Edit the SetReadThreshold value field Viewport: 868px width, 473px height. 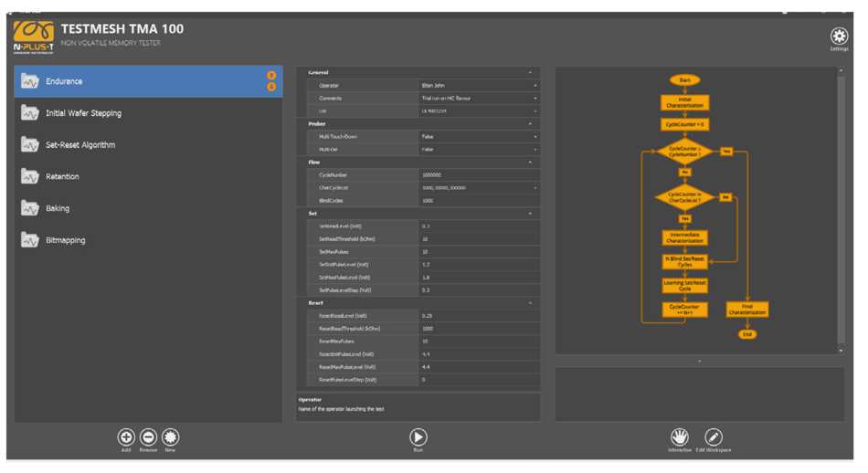click(x=479, y=239)
